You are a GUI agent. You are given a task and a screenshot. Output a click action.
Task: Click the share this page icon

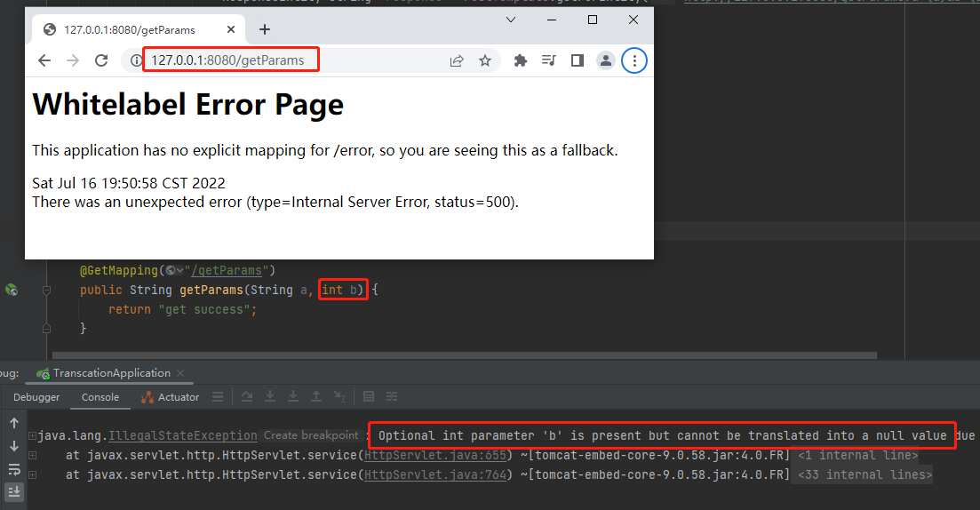[x=457, y=60]
